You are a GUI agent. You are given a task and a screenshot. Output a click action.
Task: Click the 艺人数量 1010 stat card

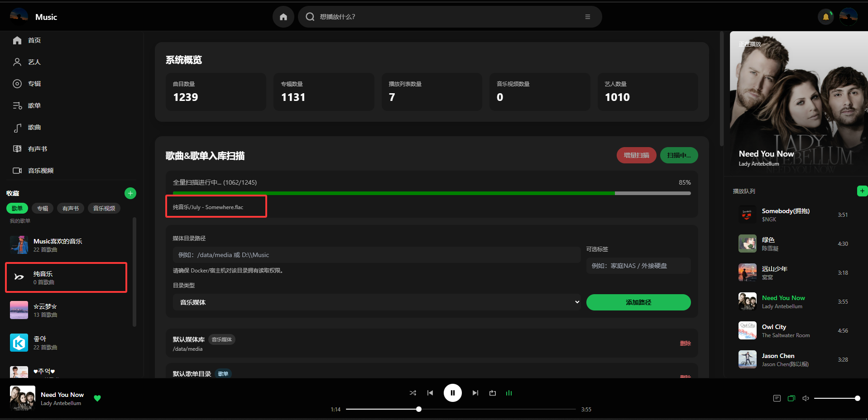pos(648,92)
